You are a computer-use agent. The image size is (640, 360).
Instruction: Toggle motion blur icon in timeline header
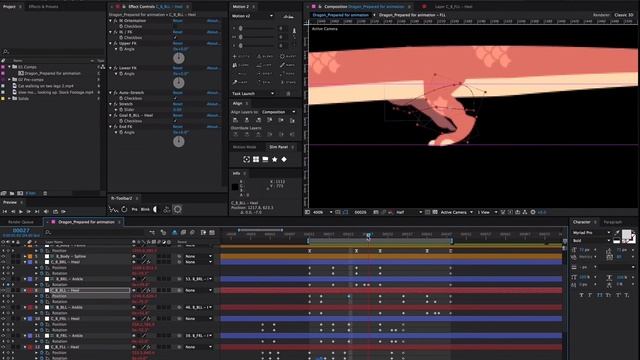(x=192, y=233)
